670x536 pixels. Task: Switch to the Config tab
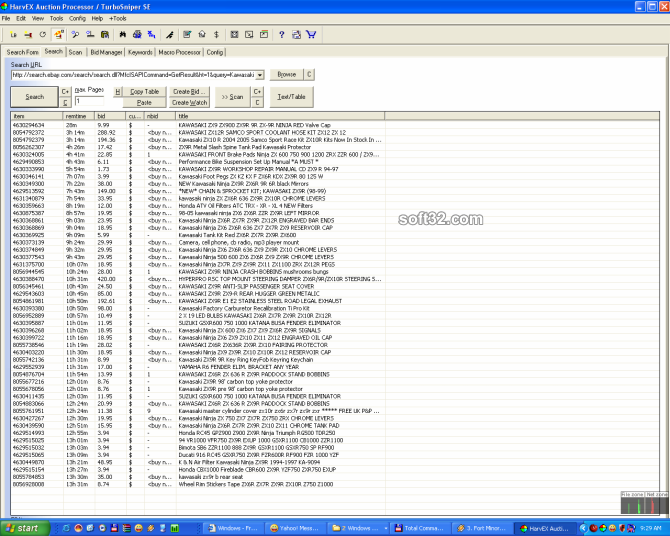215,52
